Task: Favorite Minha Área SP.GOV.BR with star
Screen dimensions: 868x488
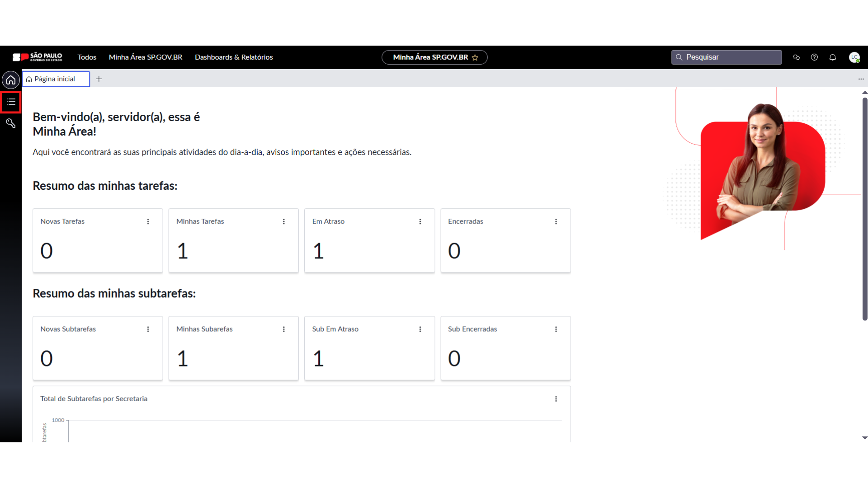Action: point(475,57)
